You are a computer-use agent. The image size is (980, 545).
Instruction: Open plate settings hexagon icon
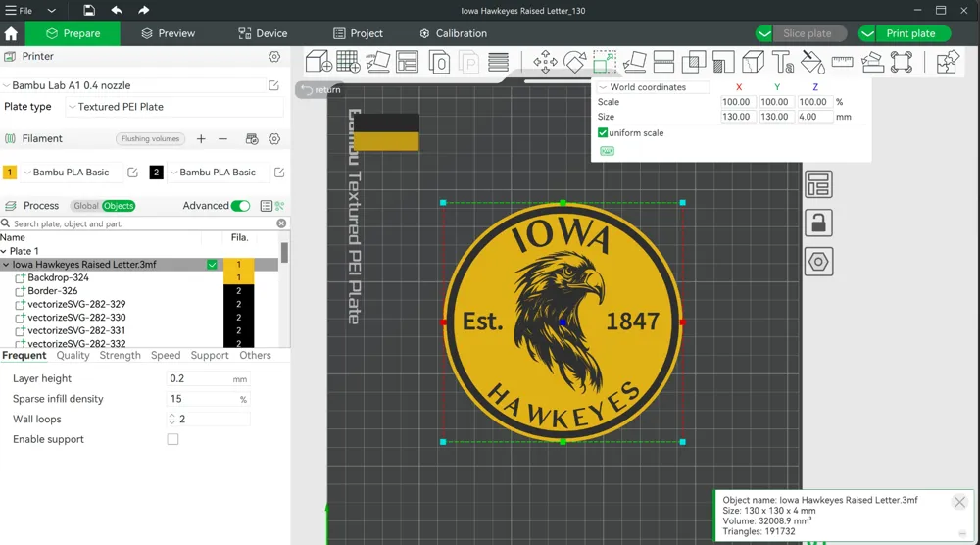coord(818,262)
